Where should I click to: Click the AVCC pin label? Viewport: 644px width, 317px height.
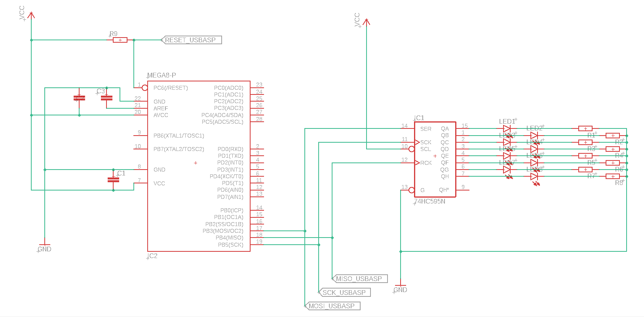coord(161,115)
